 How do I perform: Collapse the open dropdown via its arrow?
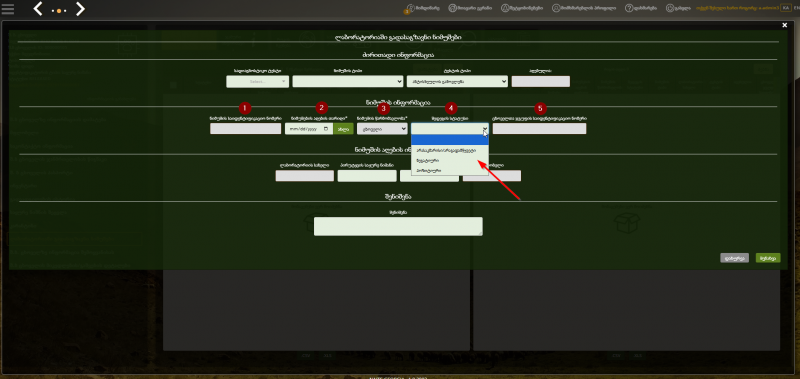(485, 129)
